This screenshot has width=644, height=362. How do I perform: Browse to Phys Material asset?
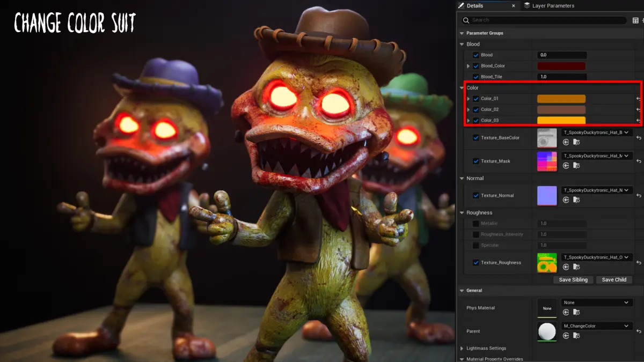pyautogui.click(x=576, y=312)
